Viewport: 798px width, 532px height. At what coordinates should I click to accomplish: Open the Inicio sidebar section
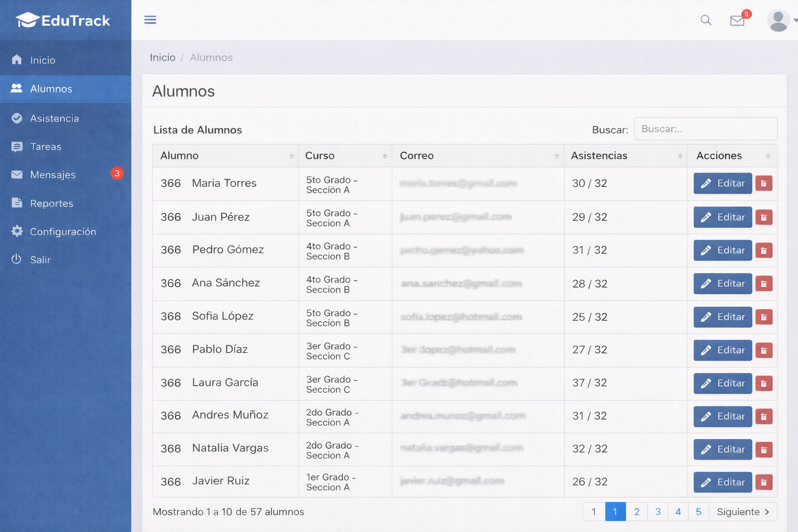click(42, 60)
